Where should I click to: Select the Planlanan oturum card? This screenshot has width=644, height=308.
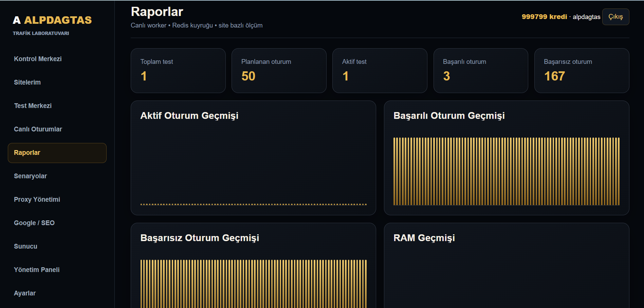click(x=279, y=71)
